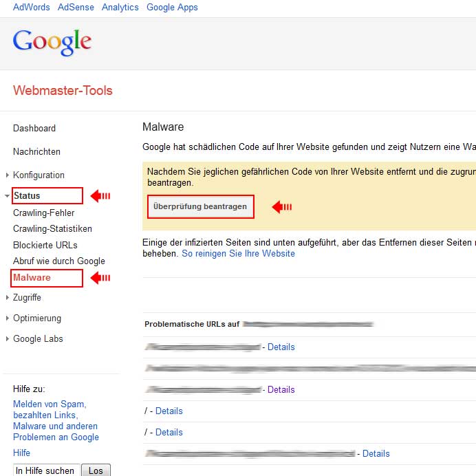Open the Google Apps link
The image size is (476, 476).
pyautogui.click(x=172, y=7)
